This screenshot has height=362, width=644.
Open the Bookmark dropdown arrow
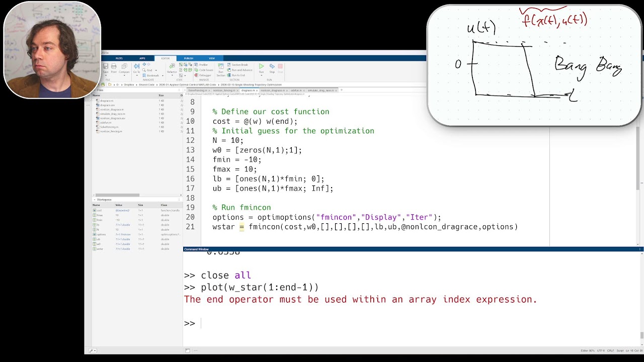tap(163, 75)
